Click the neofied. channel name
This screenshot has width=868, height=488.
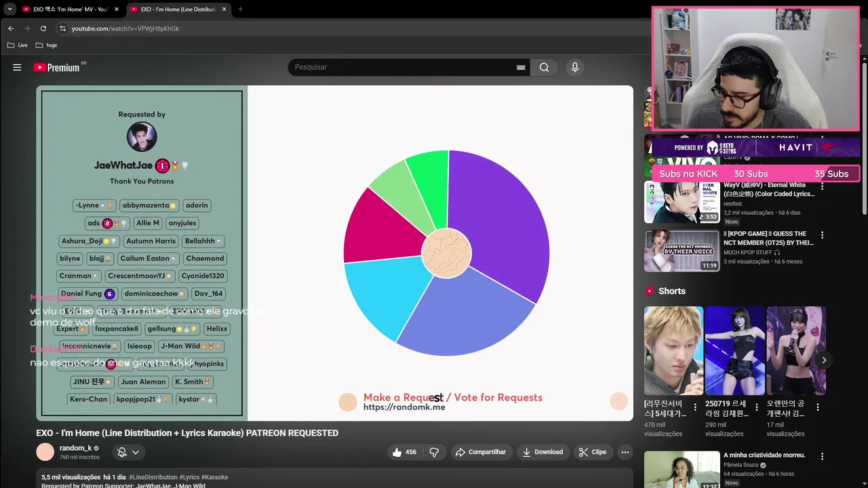733,203
